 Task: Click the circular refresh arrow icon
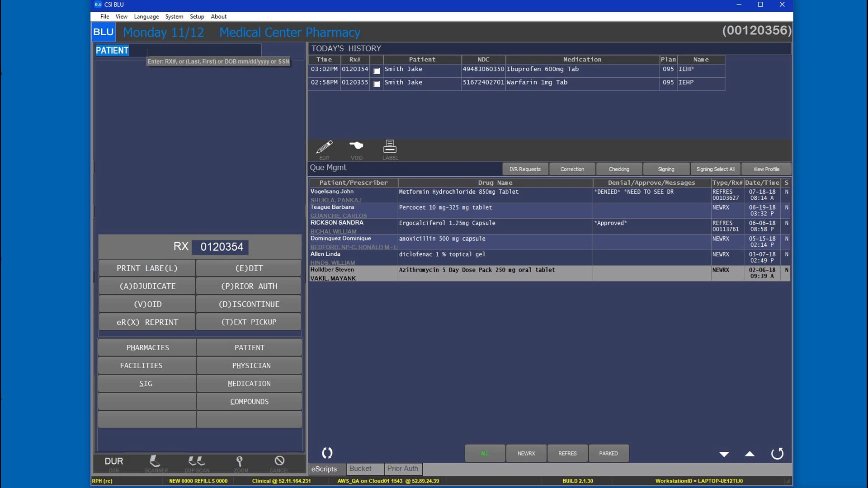tap(777, 453)
